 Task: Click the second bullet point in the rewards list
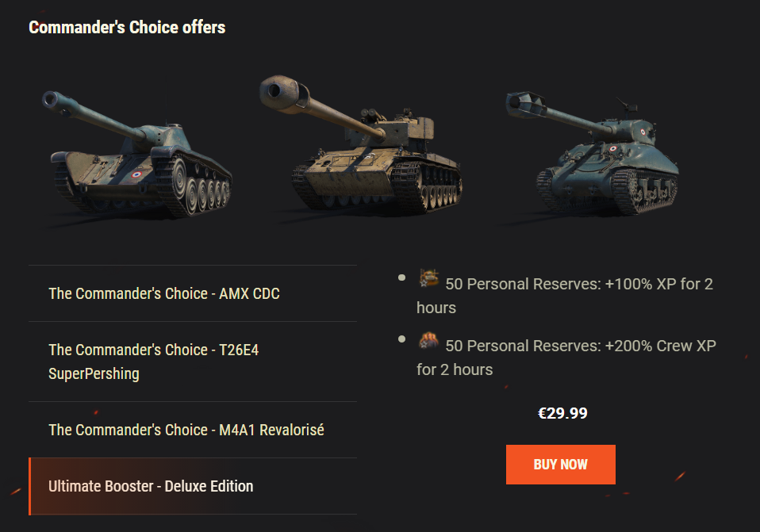pyautogui.click(x=402, y=339)
